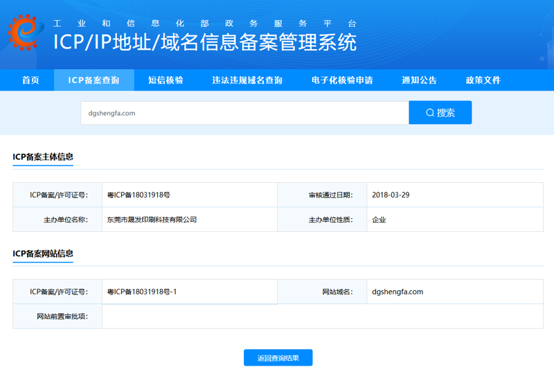Image resolution: width=554 pixels, height=392 pixels.
Task: Click the 搜索 button
Action: point(440,113)
